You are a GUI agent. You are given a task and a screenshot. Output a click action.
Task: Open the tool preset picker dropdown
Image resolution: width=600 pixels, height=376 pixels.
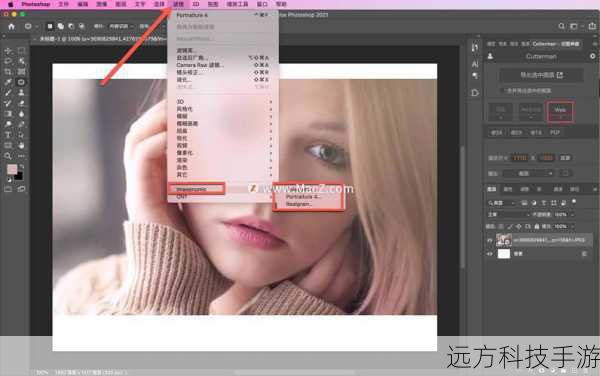point(31,26)
